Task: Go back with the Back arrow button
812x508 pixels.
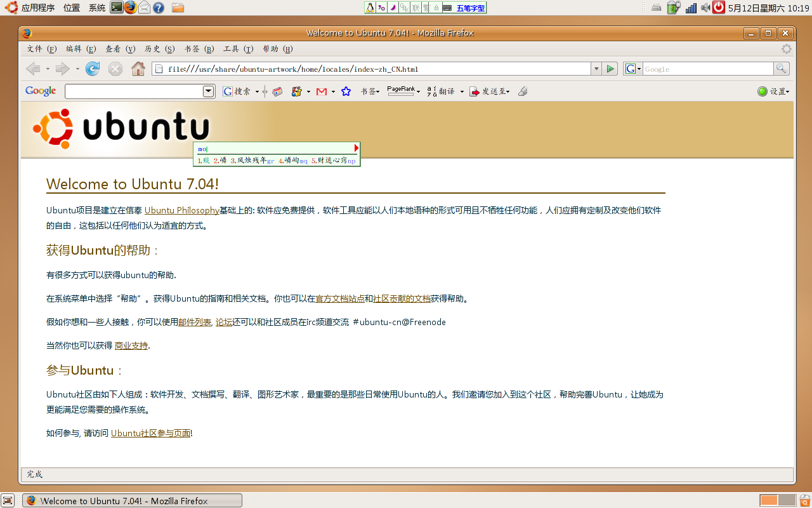Action: click(33, 69)
